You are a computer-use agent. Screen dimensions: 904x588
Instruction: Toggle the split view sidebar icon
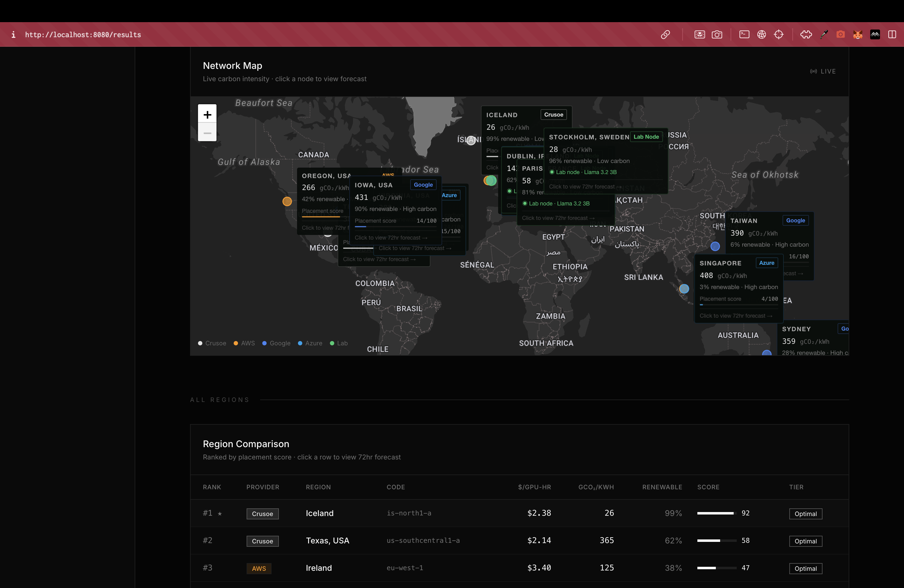pyautogui.click(x=892, y=34)
